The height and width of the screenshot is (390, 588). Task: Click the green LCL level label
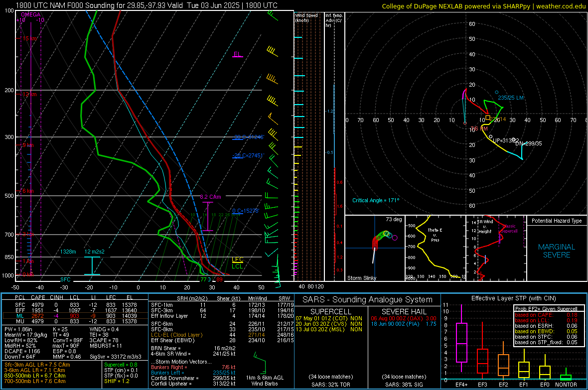(x=237, y=266)
